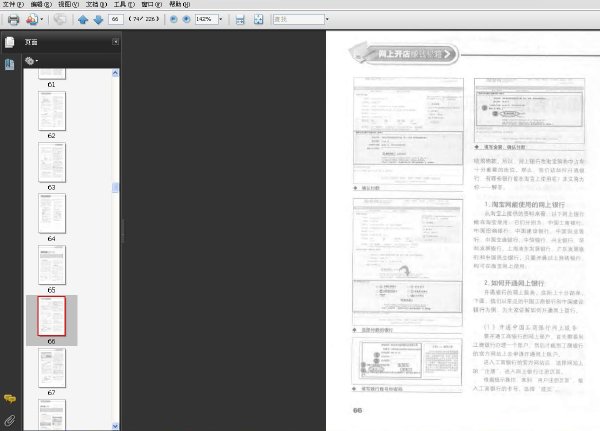Go to previous page with up arrow
600x431 pixels.
83,19
